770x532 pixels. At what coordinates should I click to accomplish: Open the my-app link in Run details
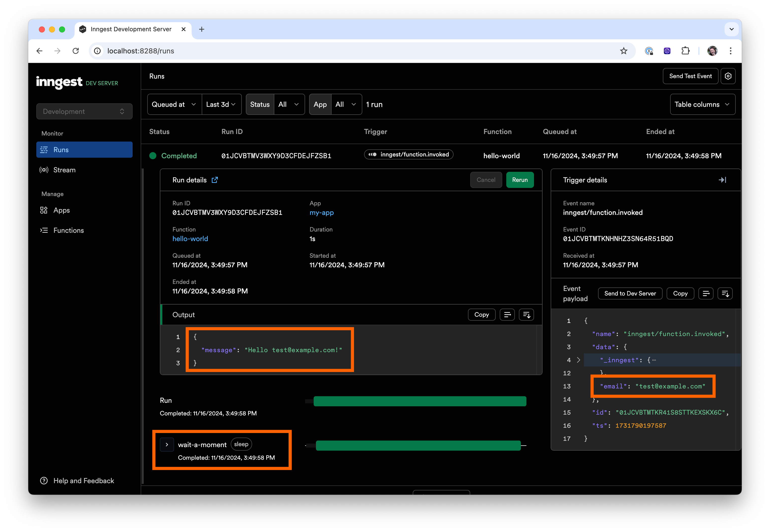pyautogui.click(x=321, y=213)
